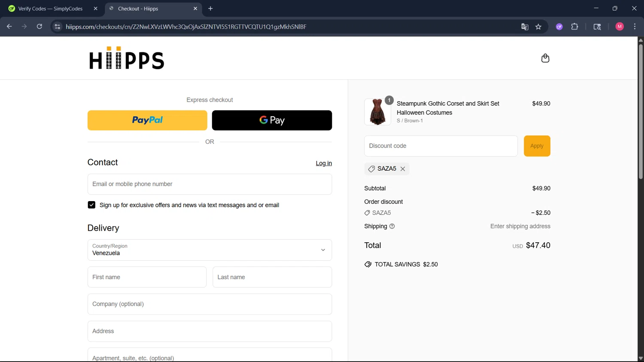Click the Hiipps logo

[x=127, y=58]
